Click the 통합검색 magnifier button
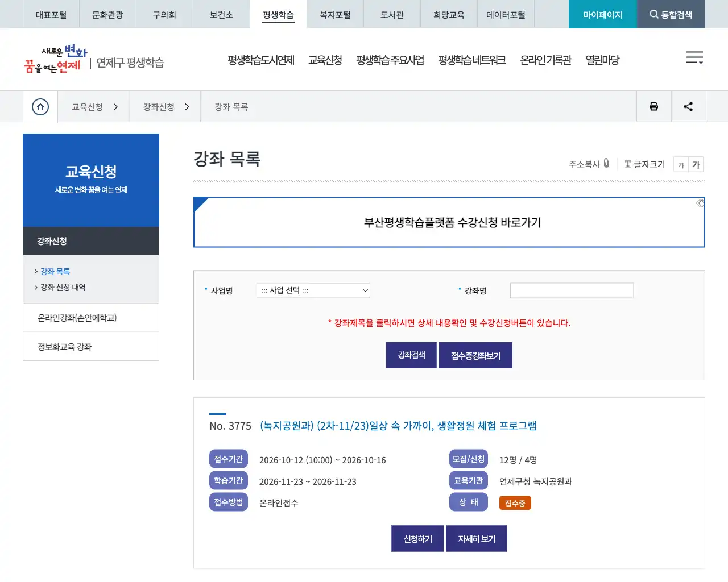This screenshot has width=728, height=582. [671, 14]
